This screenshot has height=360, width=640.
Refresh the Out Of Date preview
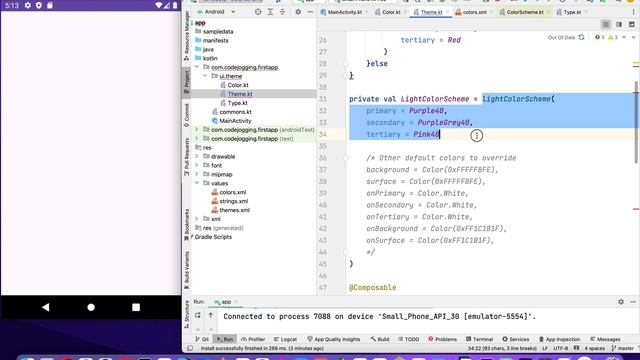click(581, 37)
